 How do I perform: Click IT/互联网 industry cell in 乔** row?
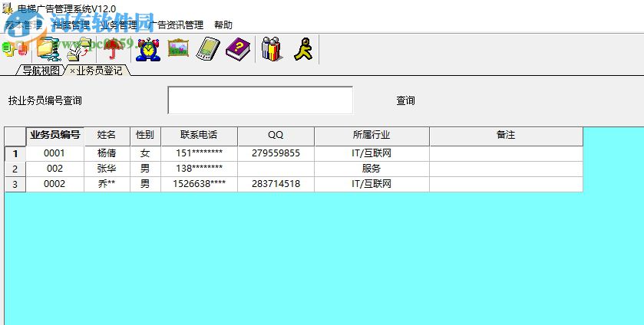pyautogui.click(x=372, y=184)
